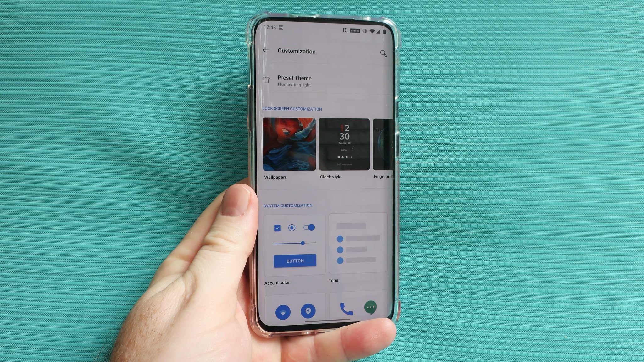
Task: Select the radio button in accent color section
Action: (292, 227)
